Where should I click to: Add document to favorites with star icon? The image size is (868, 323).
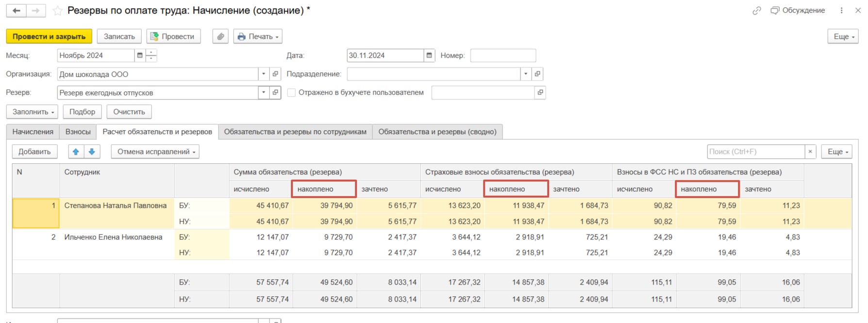pos(57,11)
